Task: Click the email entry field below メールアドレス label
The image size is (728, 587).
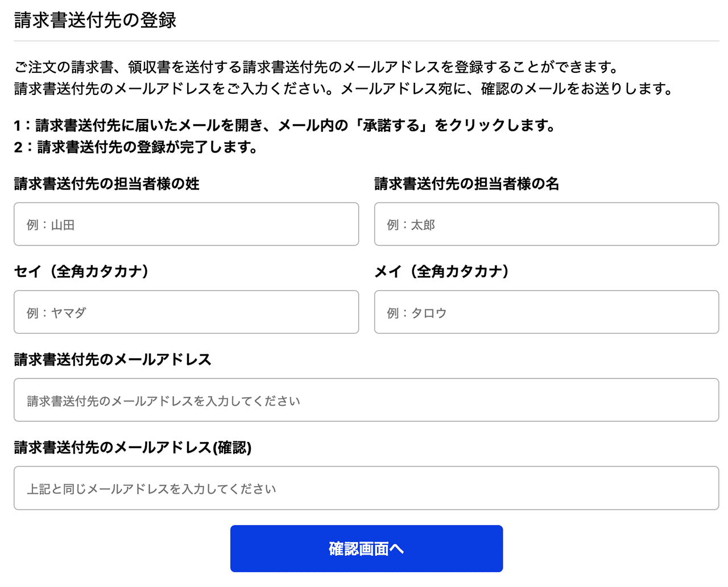Action: click(366, 399)
